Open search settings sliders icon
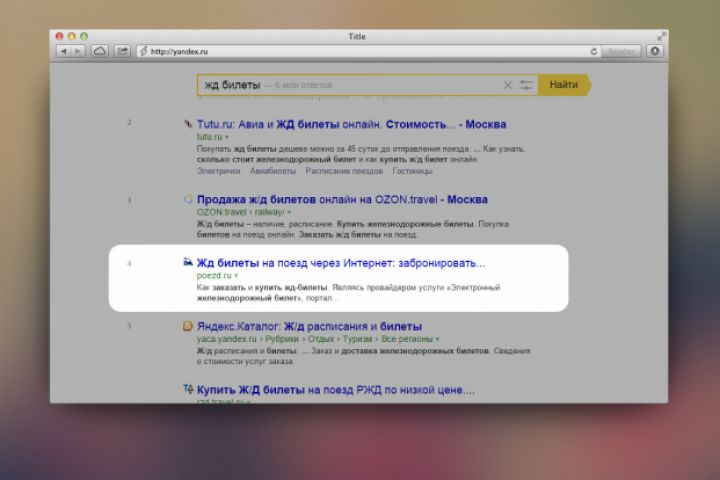Image resolution: width=720 pixels, height=480 pixels. (x=526, y=85)
